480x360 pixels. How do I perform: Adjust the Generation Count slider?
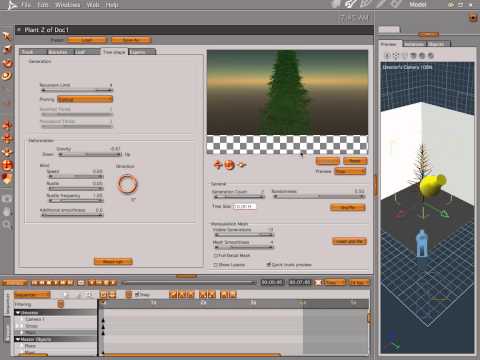tap(239, 197)
